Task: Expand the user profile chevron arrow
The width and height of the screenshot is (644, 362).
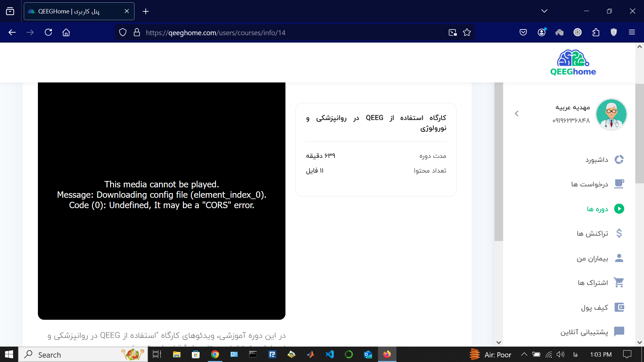Action: coord(517,114)
